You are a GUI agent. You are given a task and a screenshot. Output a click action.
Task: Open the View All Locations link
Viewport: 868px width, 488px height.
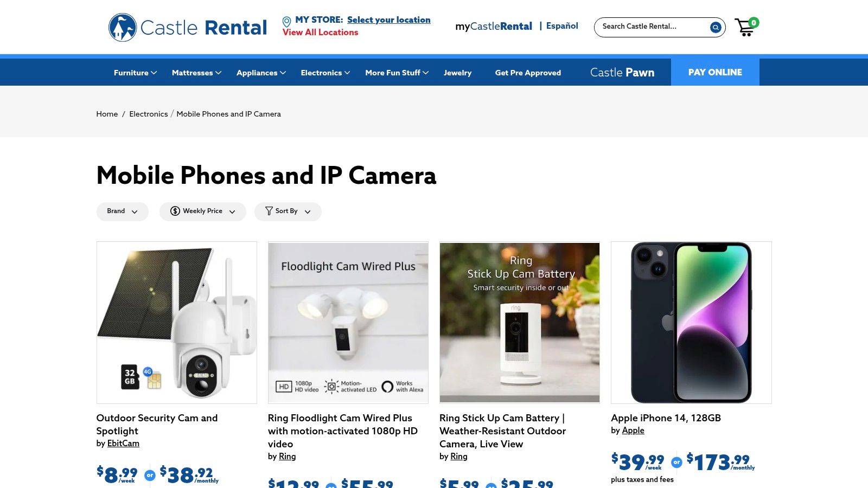[320, 33]
